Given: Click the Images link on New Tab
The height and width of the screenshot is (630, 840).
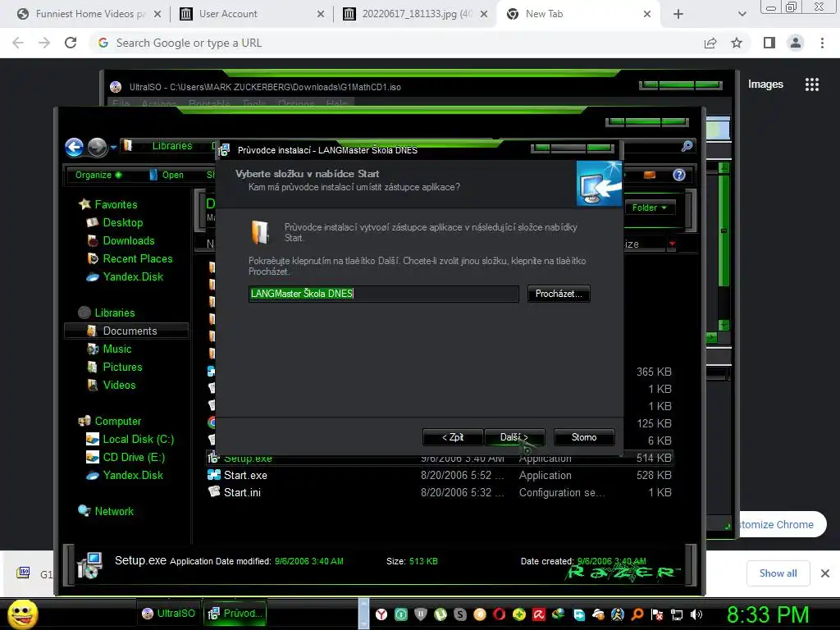Looking at the screenshot, I should pyautogui.click(x=765, y=84).
